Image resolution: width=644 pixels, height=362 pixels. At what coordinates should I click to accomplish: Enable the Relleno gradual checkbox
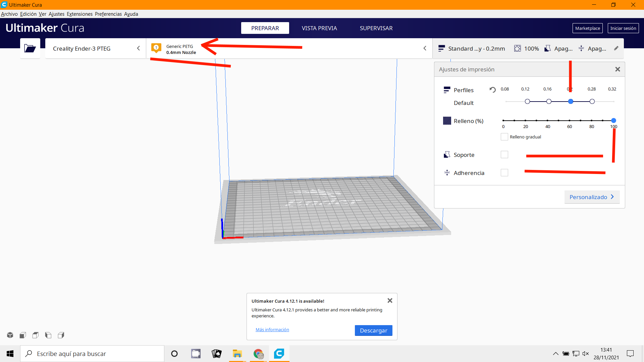(504, 137)
